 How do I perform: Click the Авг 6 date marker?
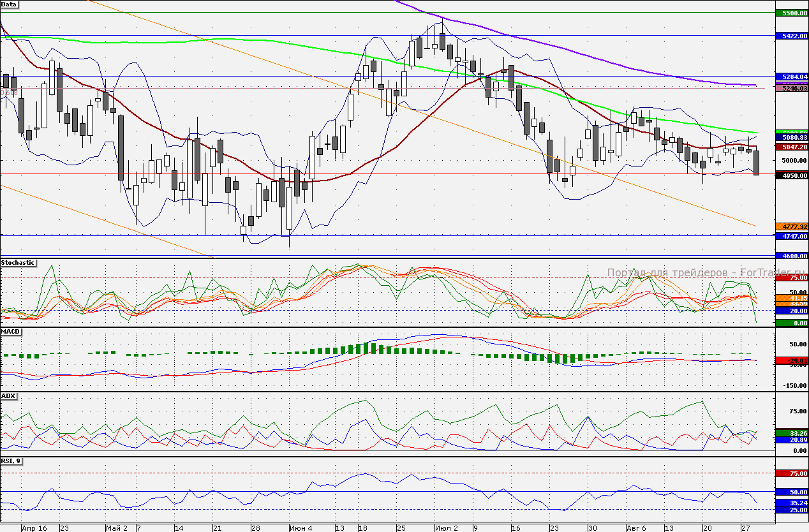tap(636, 528)
